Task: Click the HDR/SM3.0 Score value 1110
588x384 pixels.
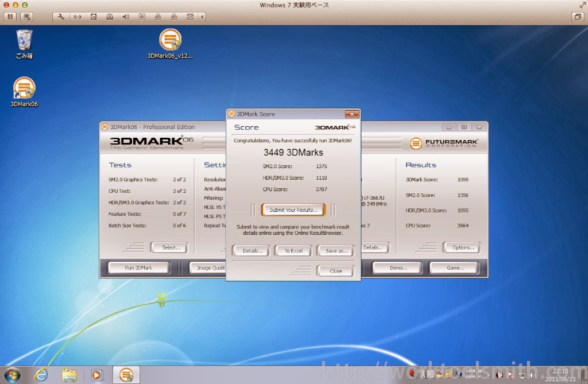Action: pyautogui.click(x=322, y=178)
